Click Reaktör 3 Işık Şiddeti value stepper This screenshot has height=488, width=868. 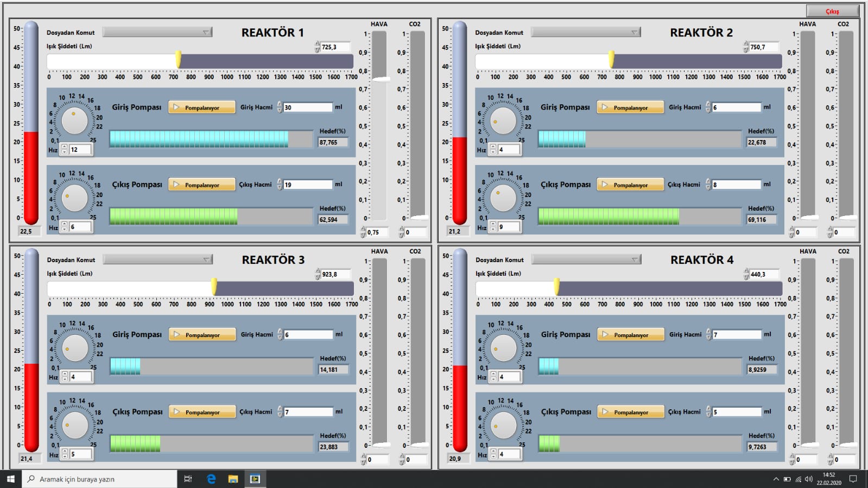tap(318, 275)
